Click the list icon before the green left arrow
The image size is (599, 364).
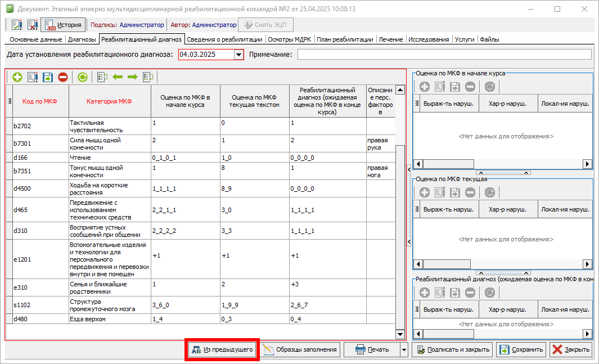tap(102, 77)
